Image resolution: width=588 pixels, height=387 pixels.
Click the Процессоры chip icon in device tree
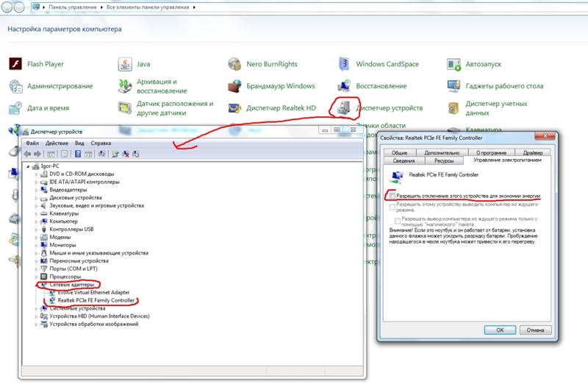[44, 277]
